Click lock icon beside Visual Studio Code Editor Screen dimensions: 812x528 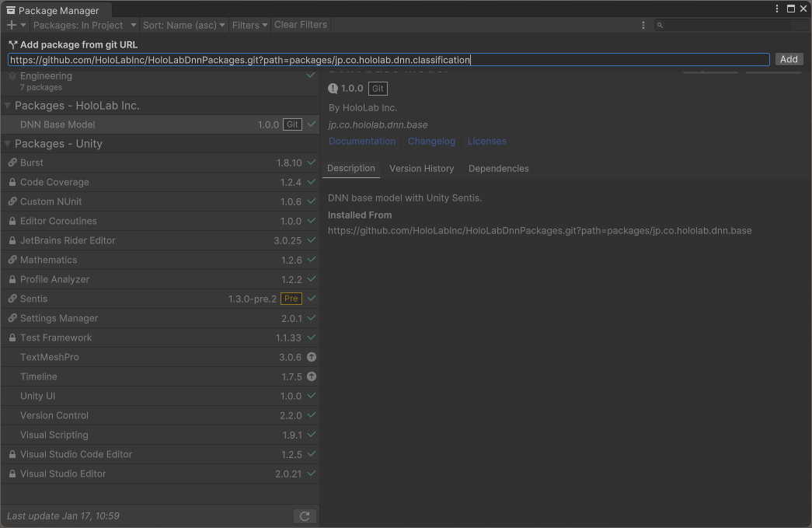pyautogui.click(x=12, y=454)
